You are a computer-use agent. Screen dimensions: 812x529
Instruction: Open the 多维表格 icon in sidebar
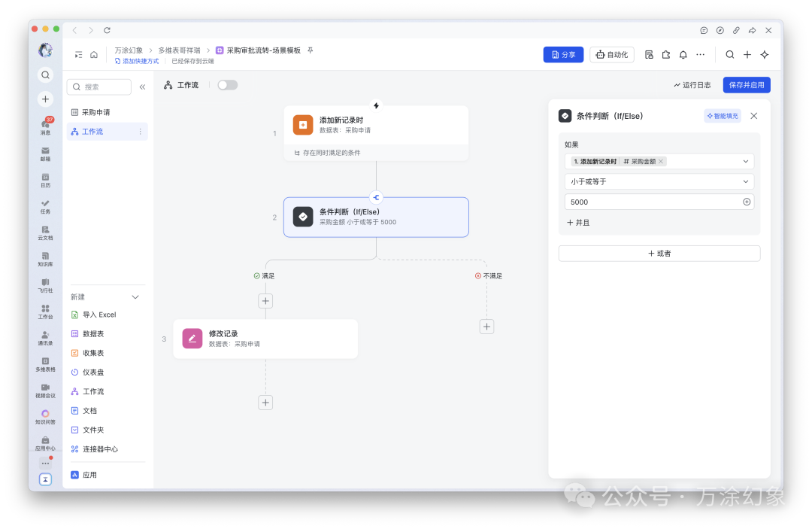(x=46, y=364)
